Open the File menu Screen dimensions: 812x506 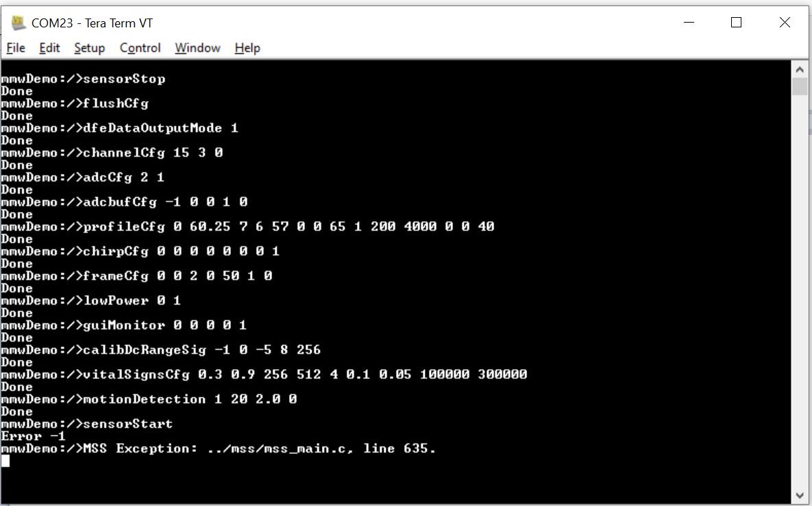[x=16, y=48]
